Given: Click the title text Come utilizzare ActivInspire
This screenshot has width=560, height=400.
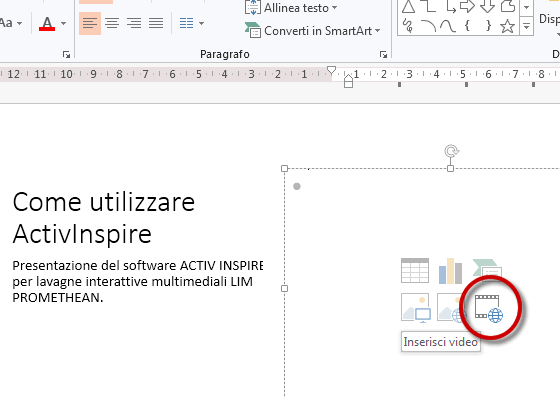Looking at the screenshot, I should [x=104, y=218].
